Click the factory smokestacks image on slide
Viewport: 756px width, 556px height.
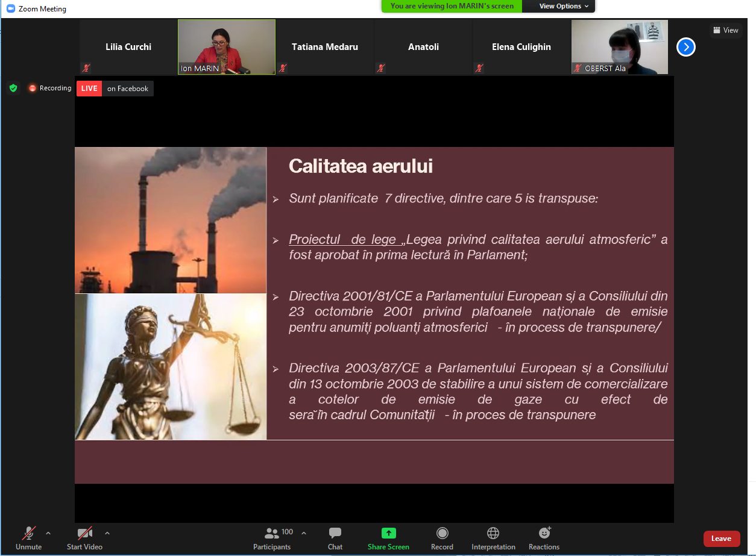[x=171, y=220]
